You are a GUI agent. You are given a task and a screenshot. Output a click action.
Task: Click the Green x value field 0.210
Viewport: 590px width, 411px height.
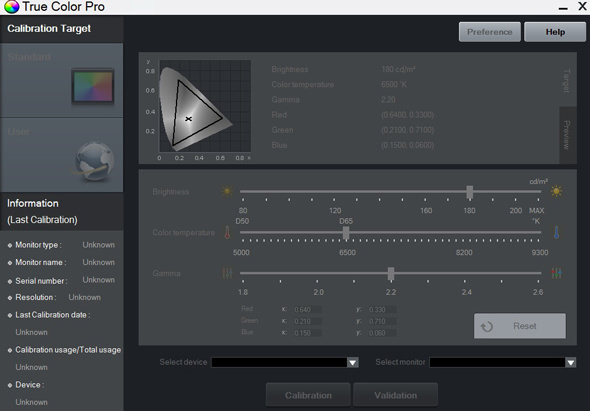tap(307, 321)
